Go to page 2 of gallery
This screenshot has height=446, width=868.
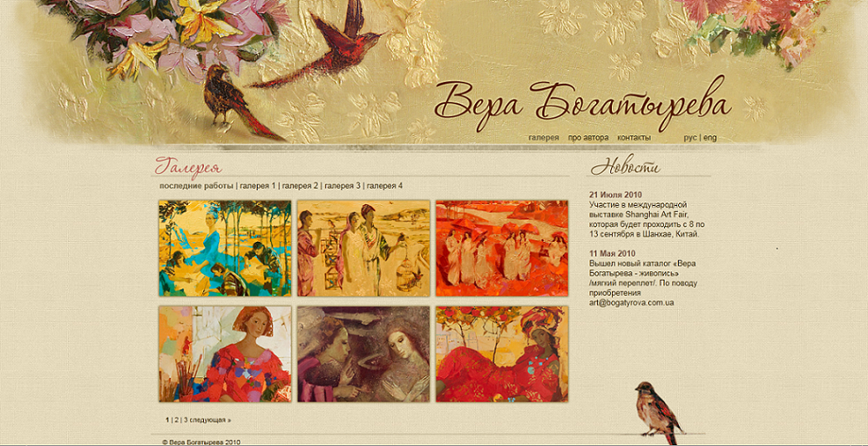click(177, 420)
